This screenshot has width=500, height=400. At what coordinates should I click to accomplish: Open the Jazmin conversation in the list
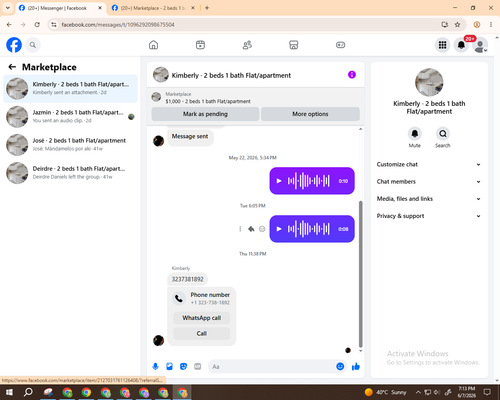coord(70,117)
